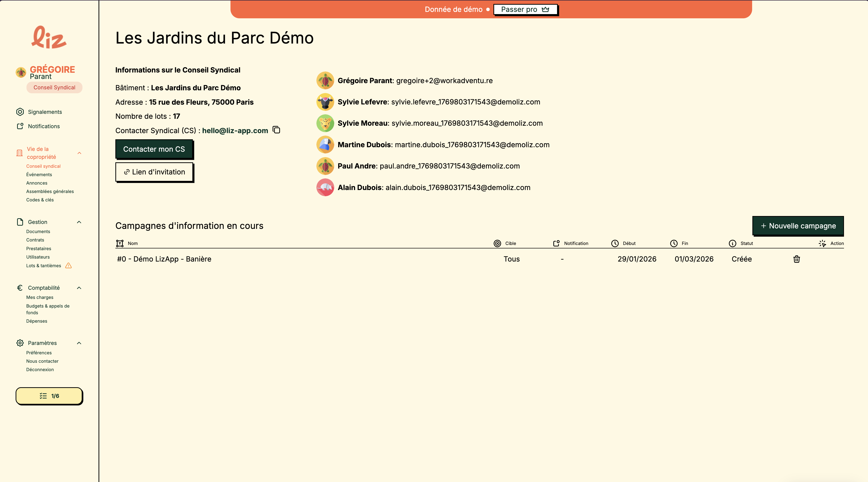Click Sylvie Moreau's leopard avatar
This screenshot has height=482, width=868.
tap(325, 123)
